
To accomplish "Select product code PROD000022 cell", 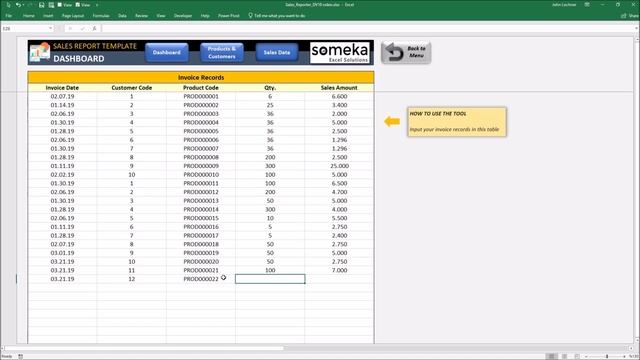I will 201,279.
